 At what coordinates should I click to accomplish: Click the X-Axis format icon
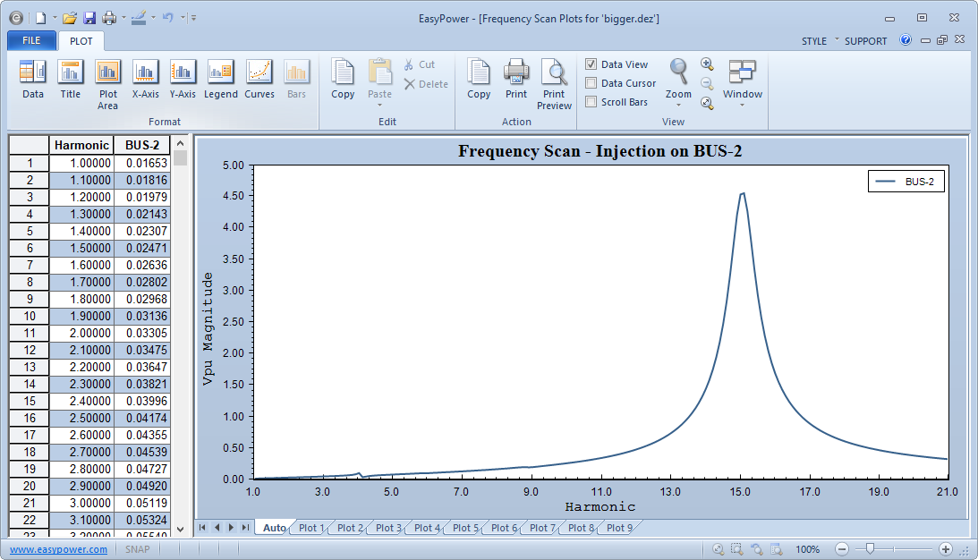[145, 79]
